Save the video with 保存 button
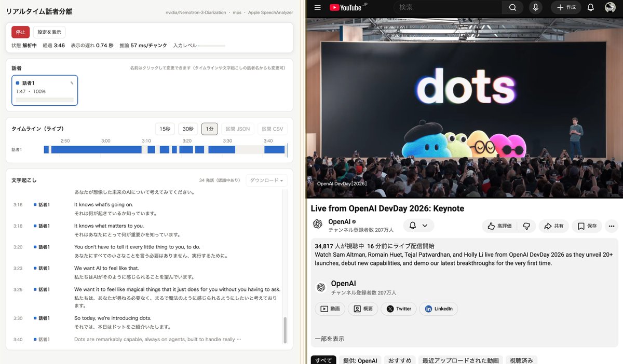 pos(587,226)
